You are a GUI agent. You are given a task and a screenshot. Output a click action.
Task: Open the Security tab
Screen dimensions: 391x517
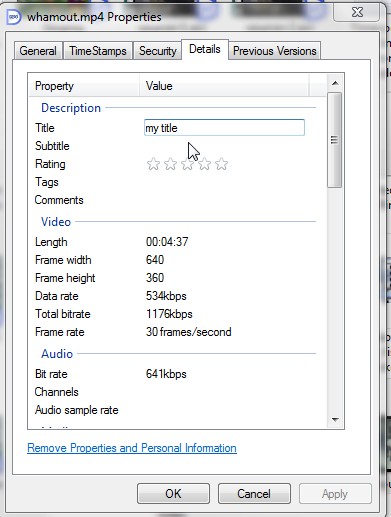point(158,51)
